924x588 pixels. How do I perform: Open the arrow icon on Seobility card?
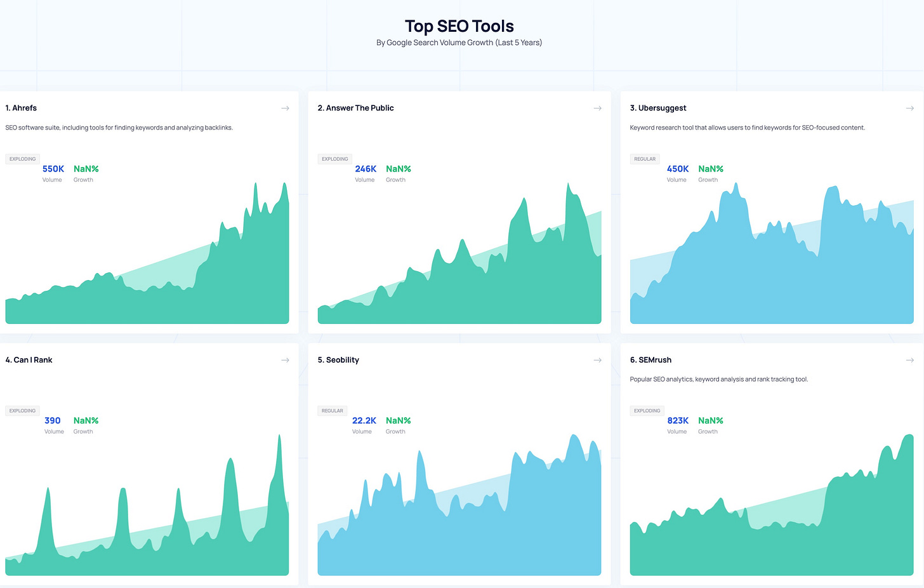pyautogui.click(x=597, y=360)
